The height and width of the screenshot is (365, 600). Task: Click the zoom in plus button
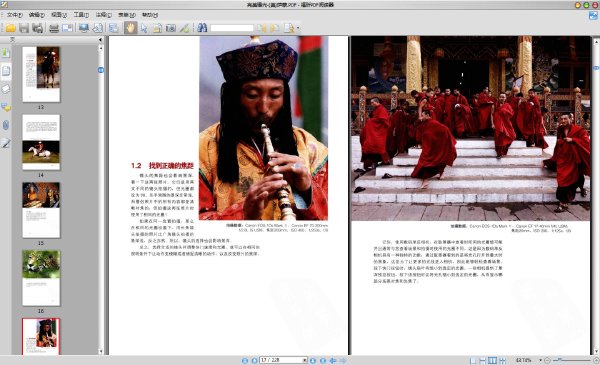[596, 360]
